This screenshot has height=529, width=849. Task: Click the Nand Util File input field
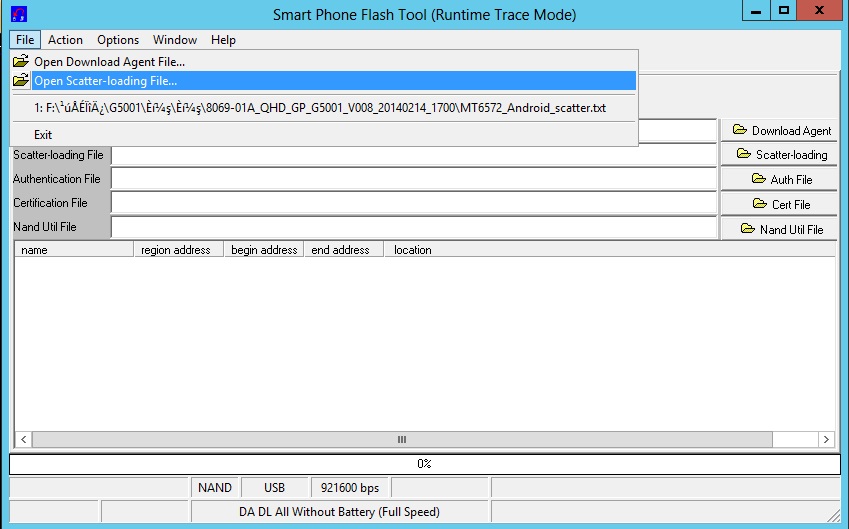(x=414, y=227)
